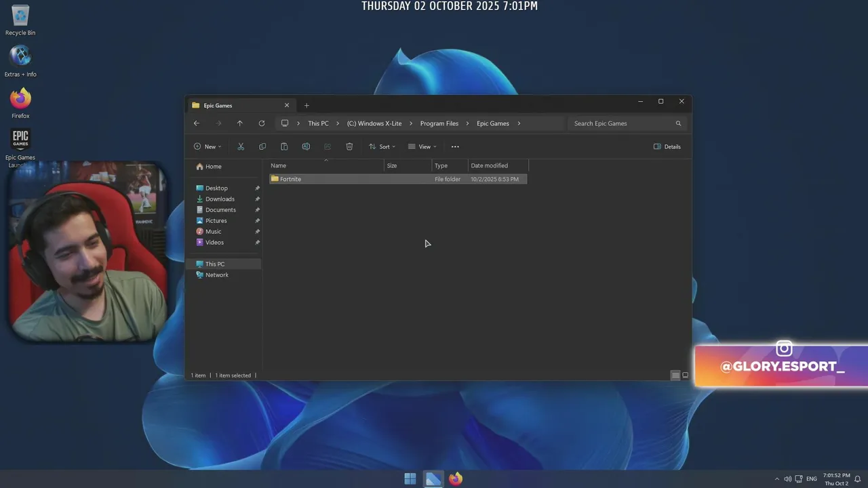Open the View dropdown menu
This screenshot has height=488, width=868.
click(x=422, y=146)
